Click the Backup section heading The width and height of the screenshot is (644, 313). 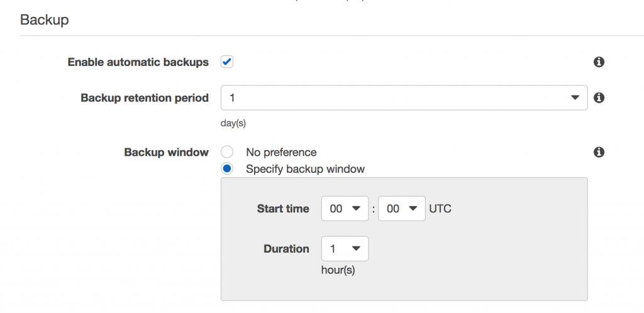pyautogui.click(x=44, y=19)
